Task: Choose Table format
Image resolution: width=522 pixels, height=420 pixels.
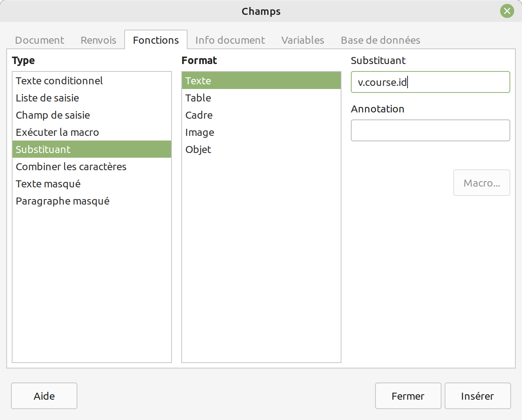Action: (198, 98)
